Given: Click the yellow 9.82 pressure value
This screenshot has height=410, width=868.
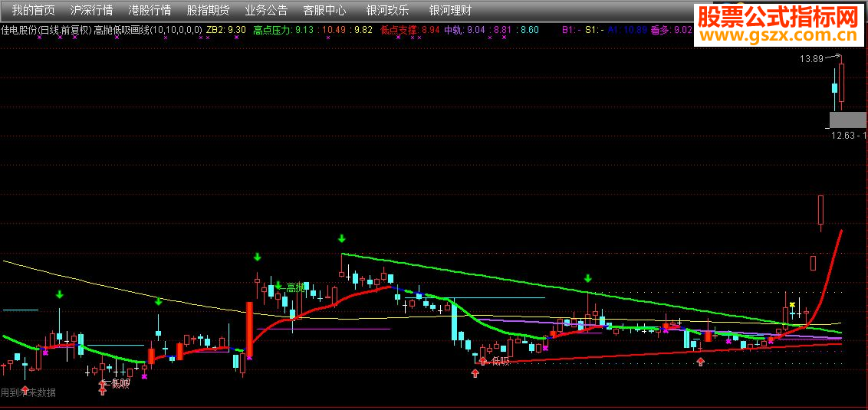Looking at the screenshot, I should click(363, 30).
